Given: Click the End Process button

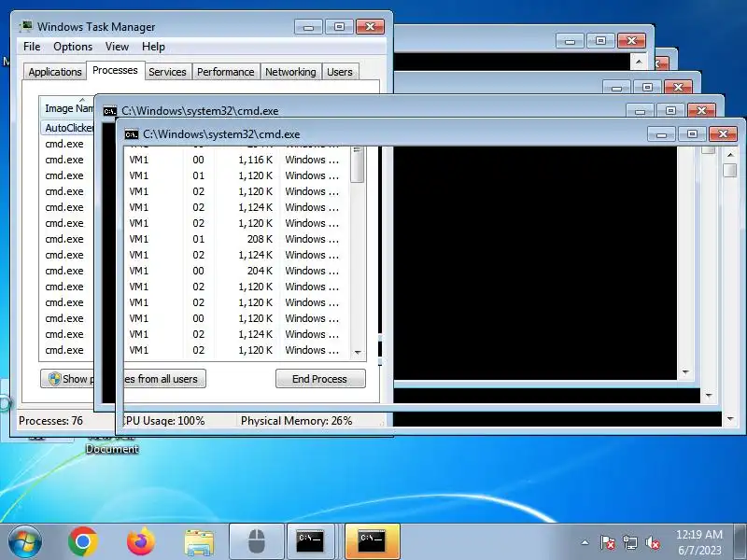Looking at the screenshot, I should [x=320, y=379].
